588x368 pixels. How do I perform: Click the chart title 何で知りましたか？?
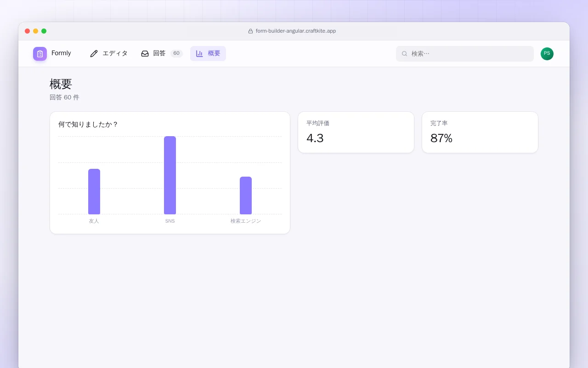click(x=88, y=124)
